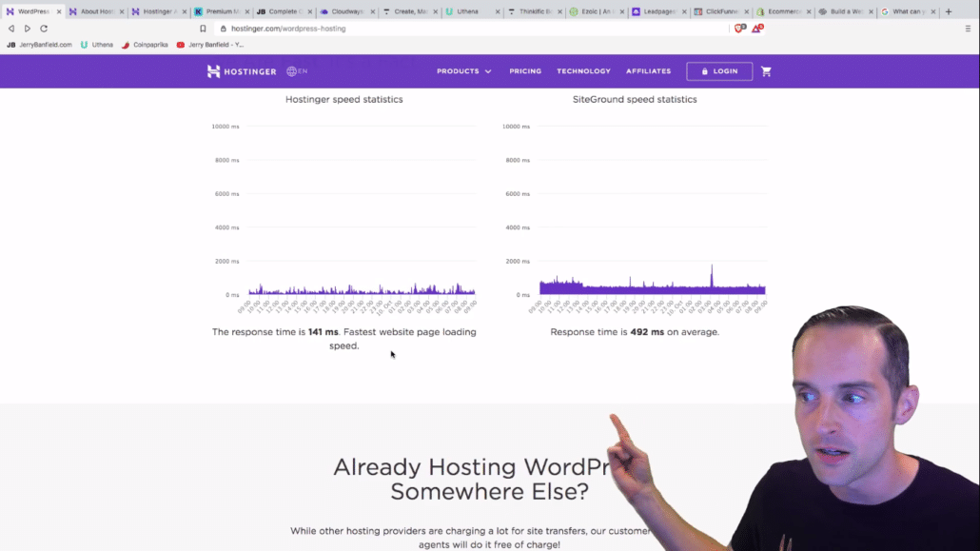Go forward to the next page
This screenshot has width=980, height=551.
click(x=28, y=29)
